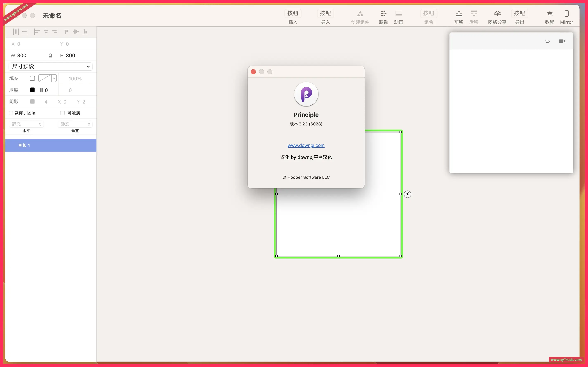This screenshot has width=588, height=367.
Task: Open the vertical (垂直) static dropdown
Action: coord(75,124)
